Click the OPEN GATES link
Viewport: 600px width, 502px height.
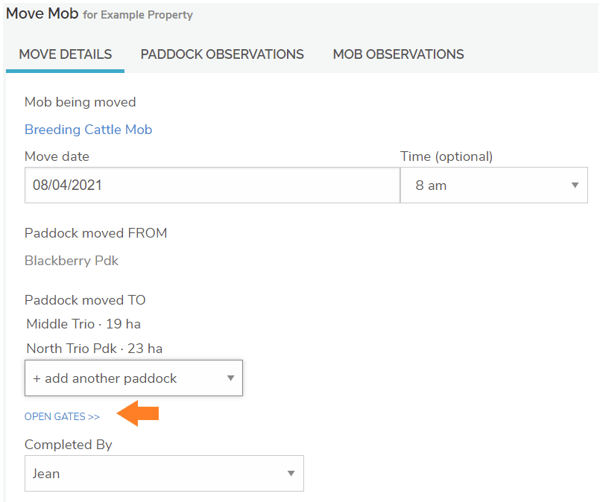[x=62, y=416]
